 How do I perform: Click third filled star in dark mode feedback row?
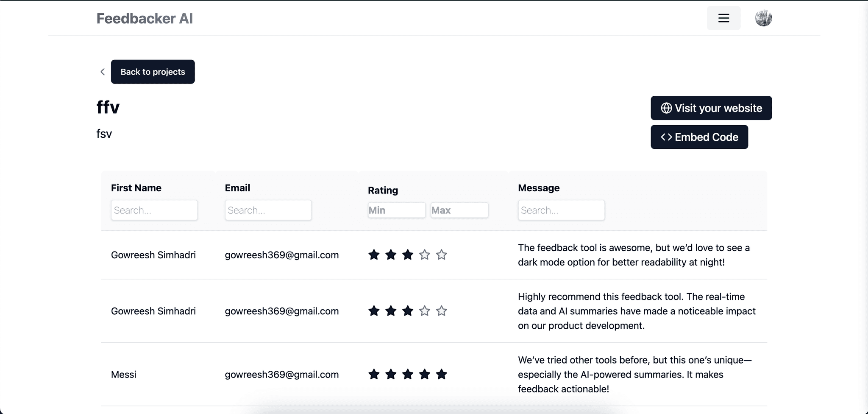click(x=408, y=255)
